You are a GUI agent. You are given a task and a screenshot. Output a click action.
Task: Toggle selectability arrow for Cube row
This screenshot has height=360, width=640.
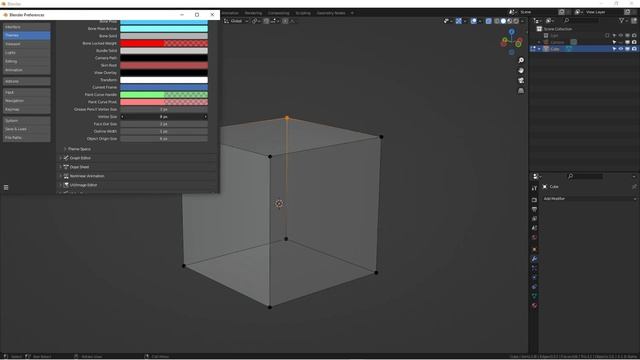614,49
